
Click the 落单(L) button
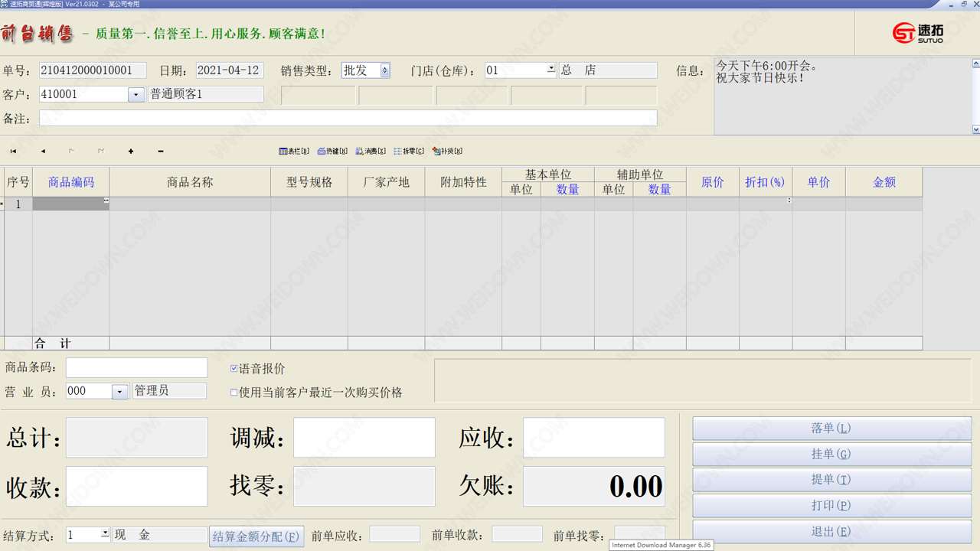[832, 429]
